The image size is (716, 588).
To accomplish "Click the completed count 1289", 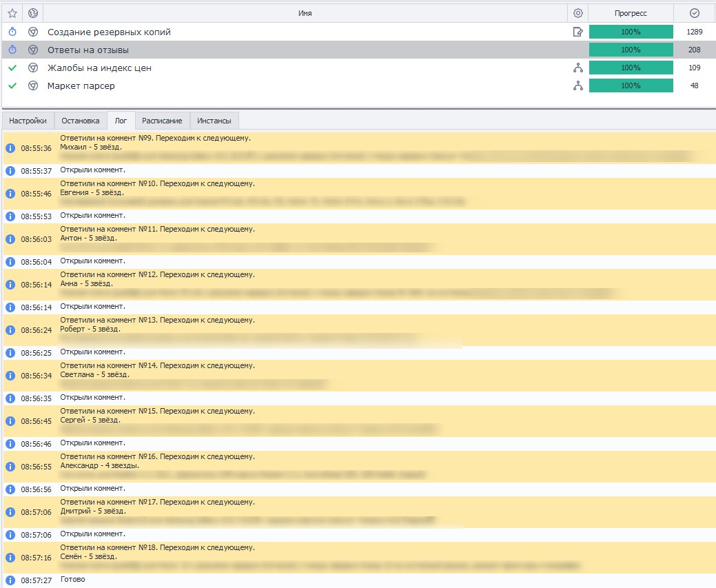I will point(694,32).
